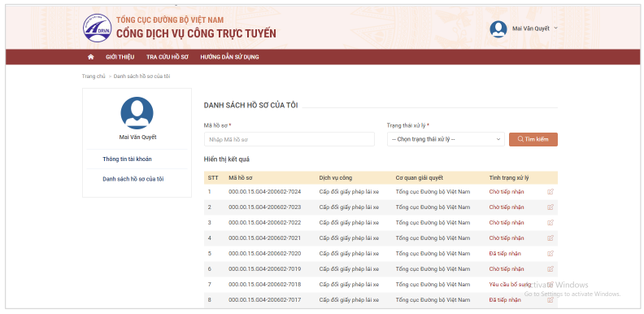Click the large profile avatar in the sidebar

tap(137, 113)
